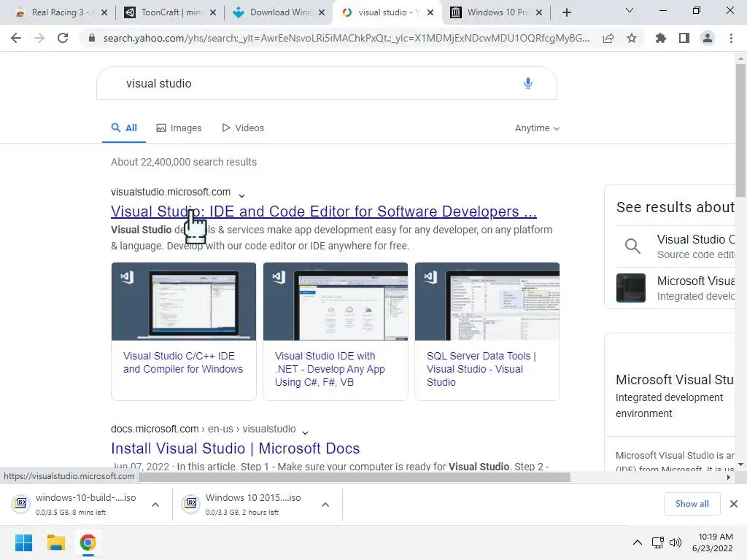Start voice search with microphone icon
The image size is (747, 560).
coord(528,83)
